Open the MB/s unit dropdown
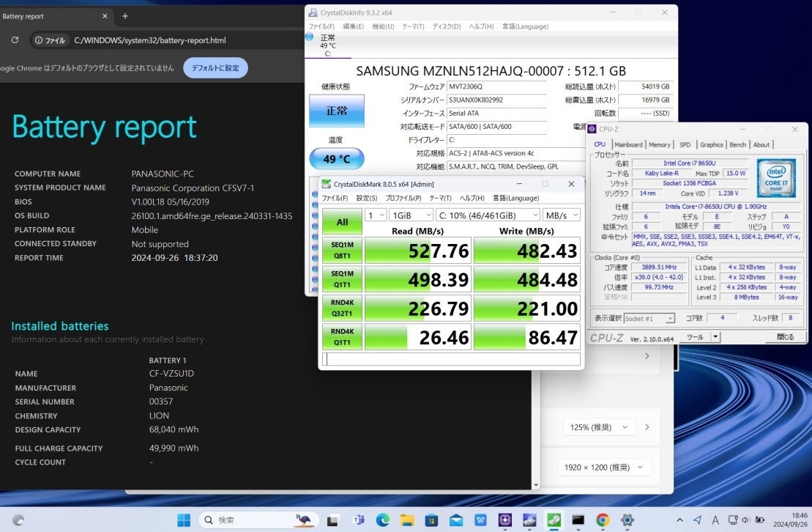This screenshot has height=532, width=812. 562,215
